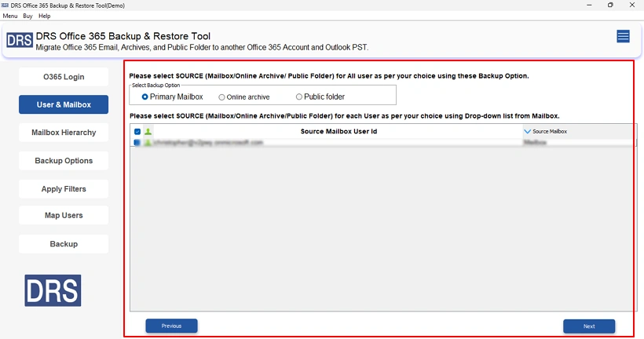Restore down the application window
The height and width of the screenshot is (339, 644).
point(610,5)
